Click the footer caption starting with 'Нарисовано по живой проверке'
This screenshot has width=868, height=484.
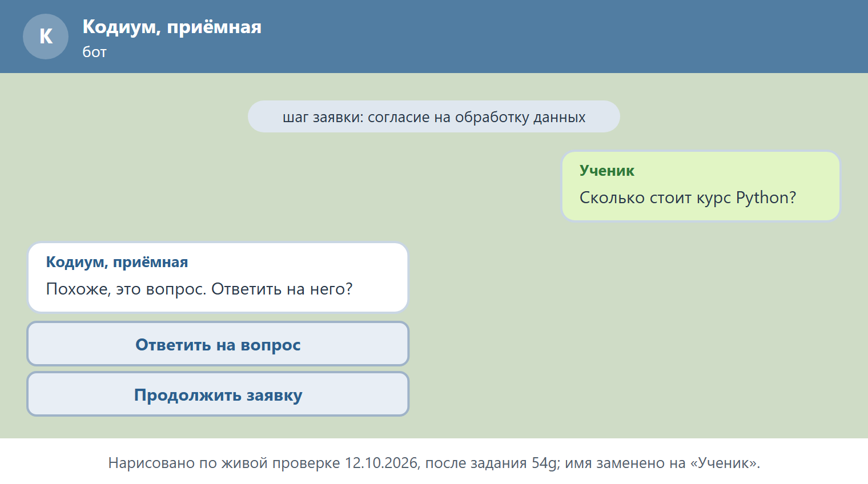coord(434,462)
